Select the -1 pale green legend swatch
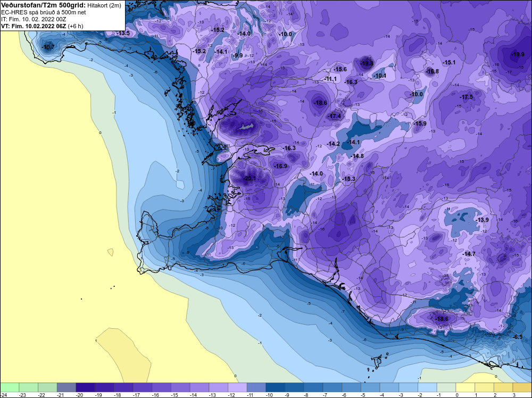The height and width of the screenshot is (398, 532). (x=446, y=387)
